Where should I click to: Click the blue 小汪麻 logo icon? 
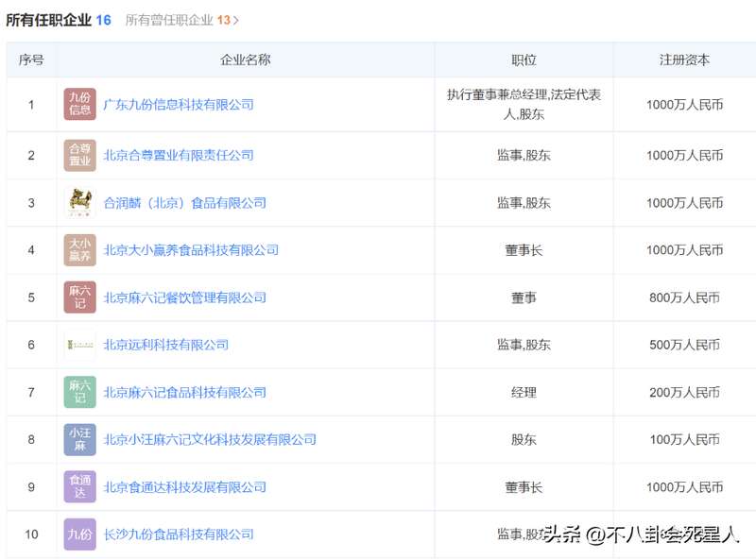[80, 439]
